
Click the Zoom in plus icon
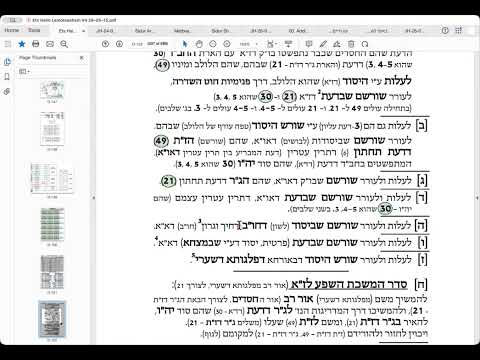227,44
